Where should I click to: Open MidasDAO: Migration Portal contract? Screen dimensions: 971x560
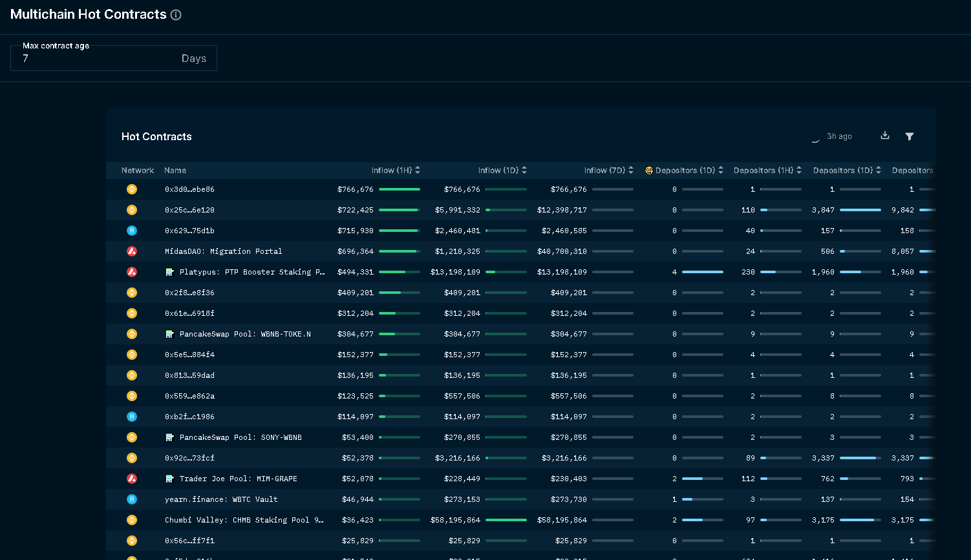tap(224, 251)
